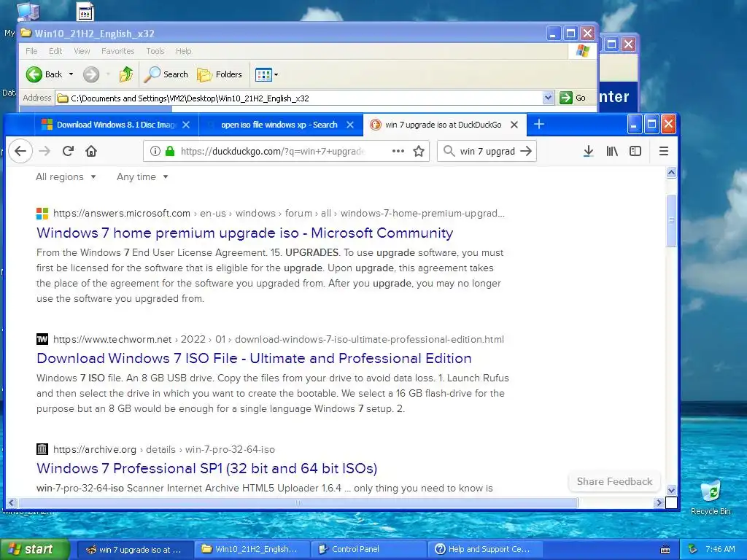Open Explorer Back history dropdown arrow
This screenshot has width=747, height=560.
71,74
